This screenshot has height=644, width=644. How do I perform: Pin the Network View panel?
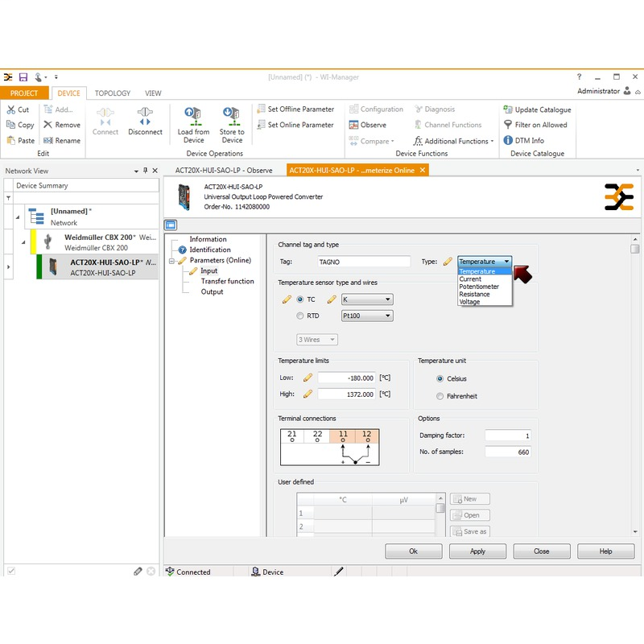146,171
